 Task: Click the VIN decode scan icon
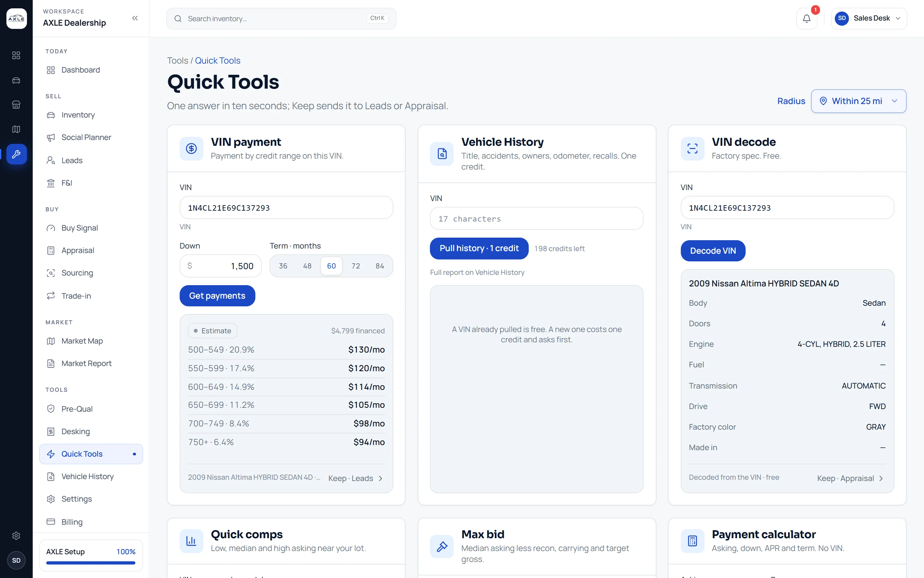[692, 148]
